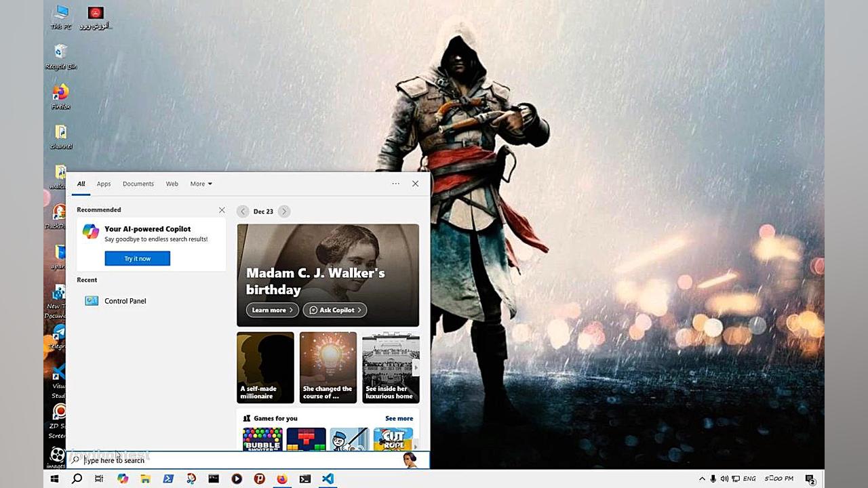Viewport: 868px width, 488px height.
Task: Open She changed the course of card
Action: [328, 367]
